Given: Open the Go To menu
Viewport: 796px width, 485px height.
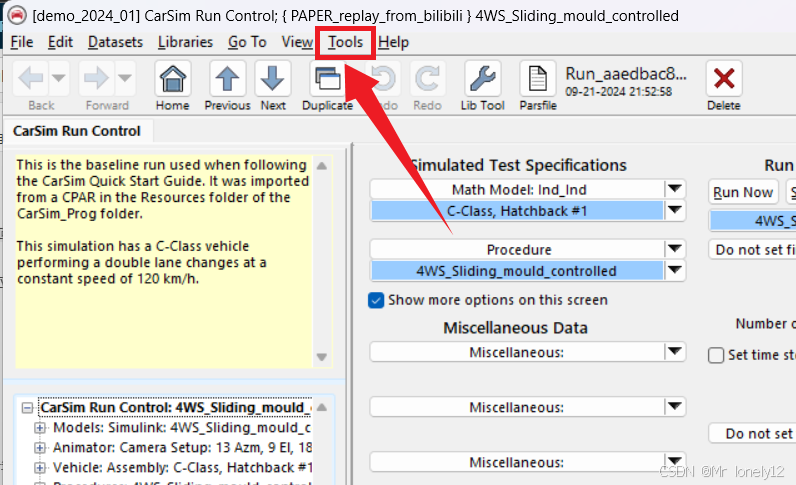Looking at the screenshot, I should 247,42.
